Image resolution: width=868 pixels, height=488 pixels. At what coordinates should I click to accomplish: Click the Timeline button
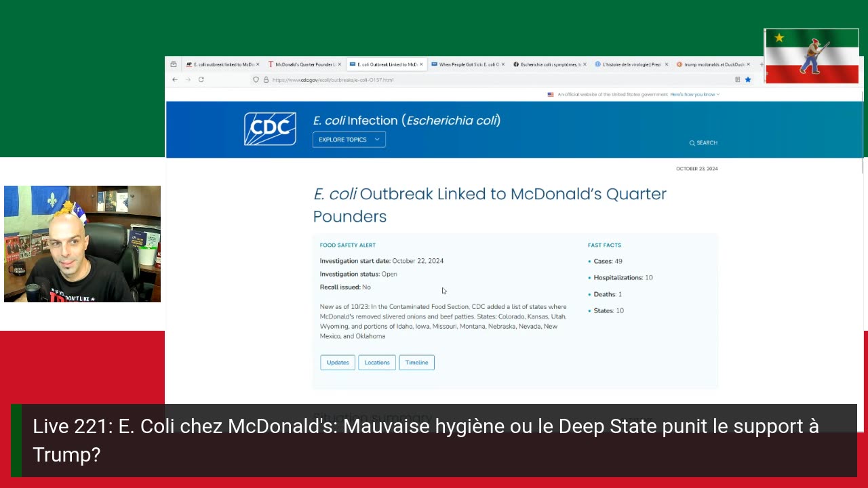(416, 363)
